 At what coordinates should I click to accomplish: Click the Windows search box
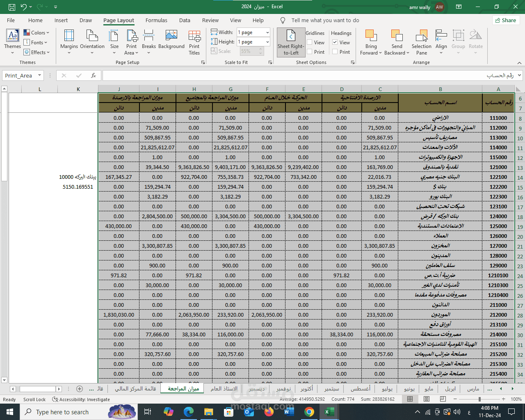point(62,412)
